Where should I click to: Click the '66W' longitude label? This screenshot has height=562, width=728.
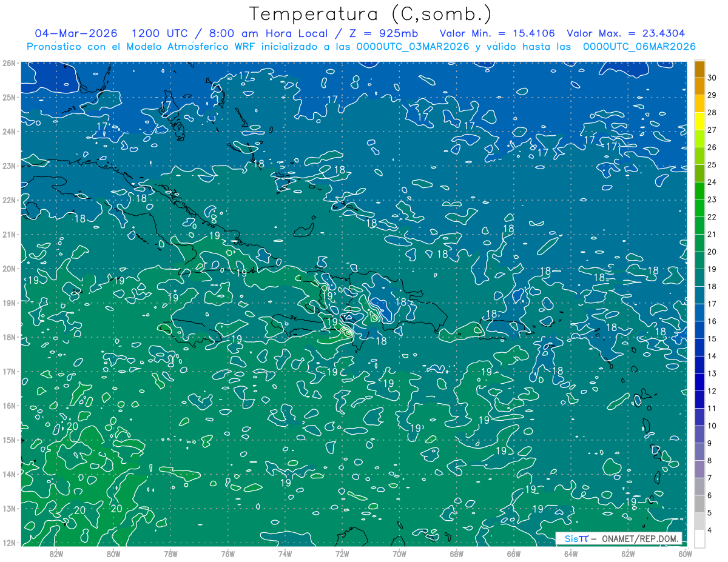513,554
